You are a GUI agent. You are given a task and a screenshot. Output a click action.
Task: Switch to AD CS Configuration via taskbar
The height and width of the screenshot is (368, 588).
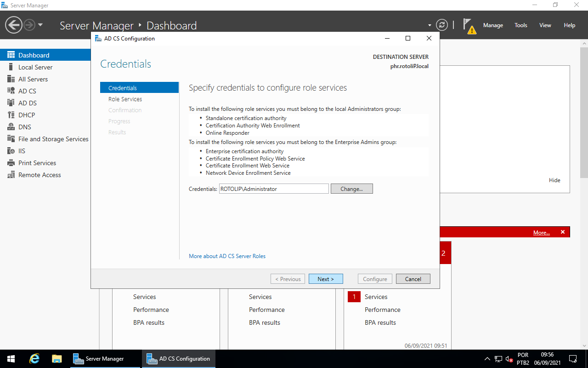[x=179, y=358]
